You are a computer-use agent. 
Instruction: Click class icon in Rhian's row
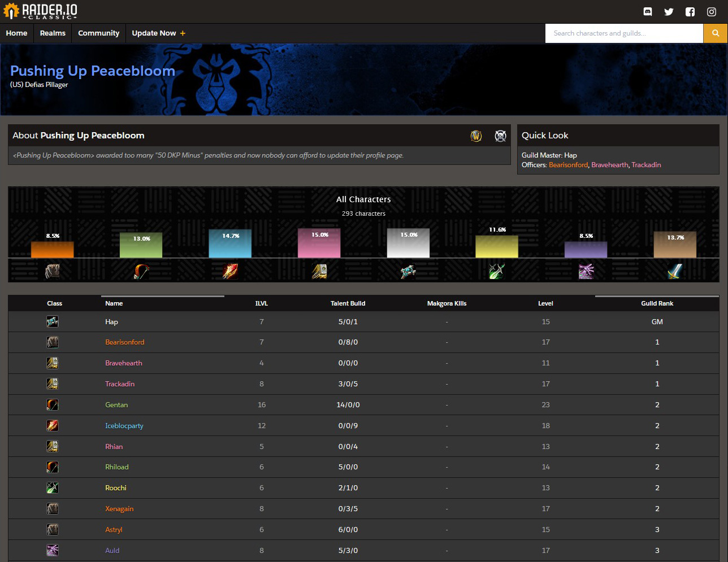tap(53, 447)
